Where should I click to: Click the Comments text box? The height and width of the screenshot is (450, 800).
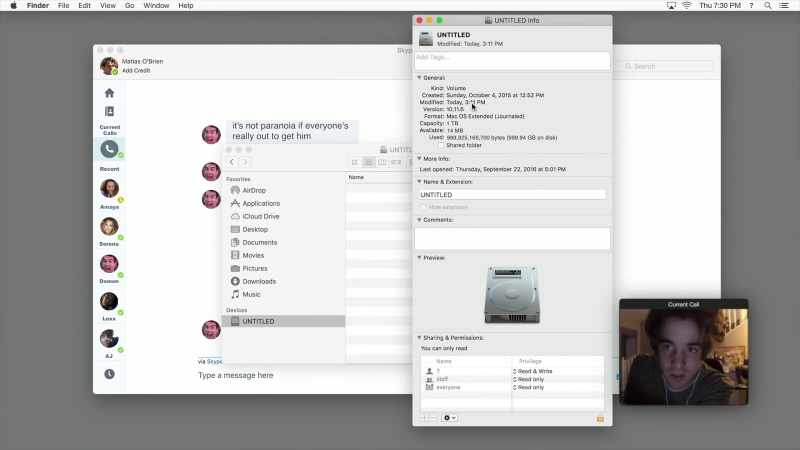click(x=512, y=238)
